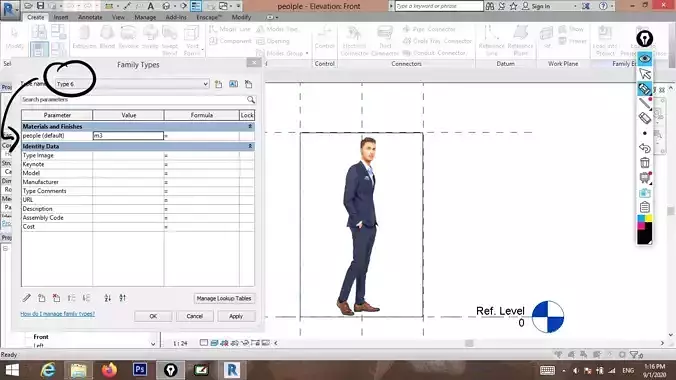Click the Delete Type icon beside type name

(248, 84)
